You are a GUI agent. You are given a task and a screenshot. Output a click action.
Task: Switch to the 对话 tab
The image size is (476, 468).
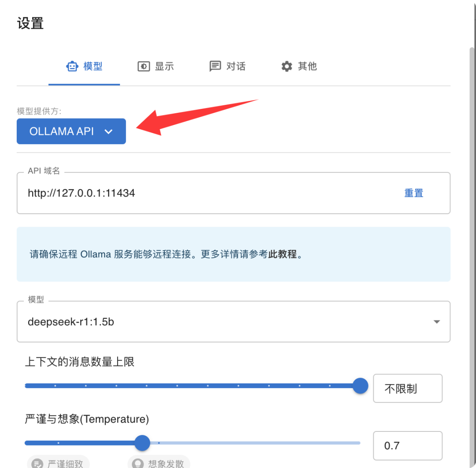tap(227, 66)
